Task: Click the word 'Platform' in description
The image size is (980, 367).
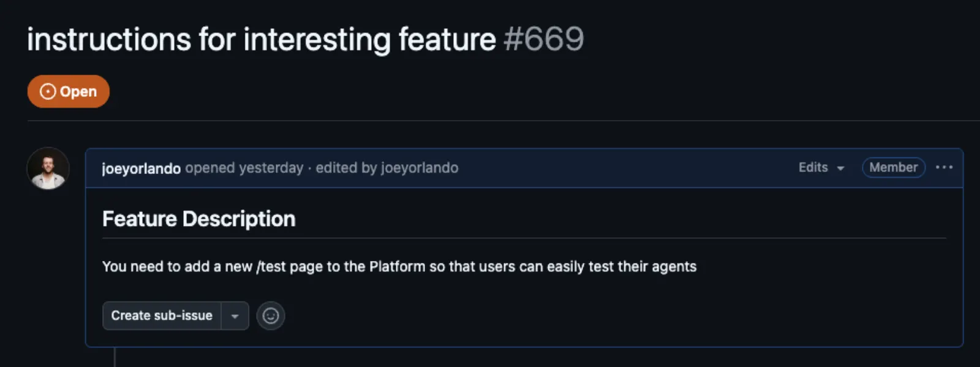Action: [397, 267]
